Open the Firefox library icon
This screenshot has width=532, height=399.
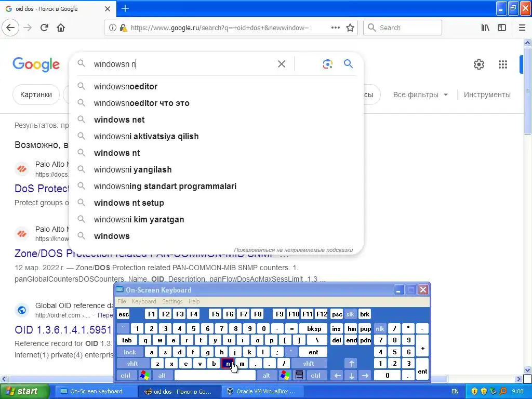click(x=485, y=28)
